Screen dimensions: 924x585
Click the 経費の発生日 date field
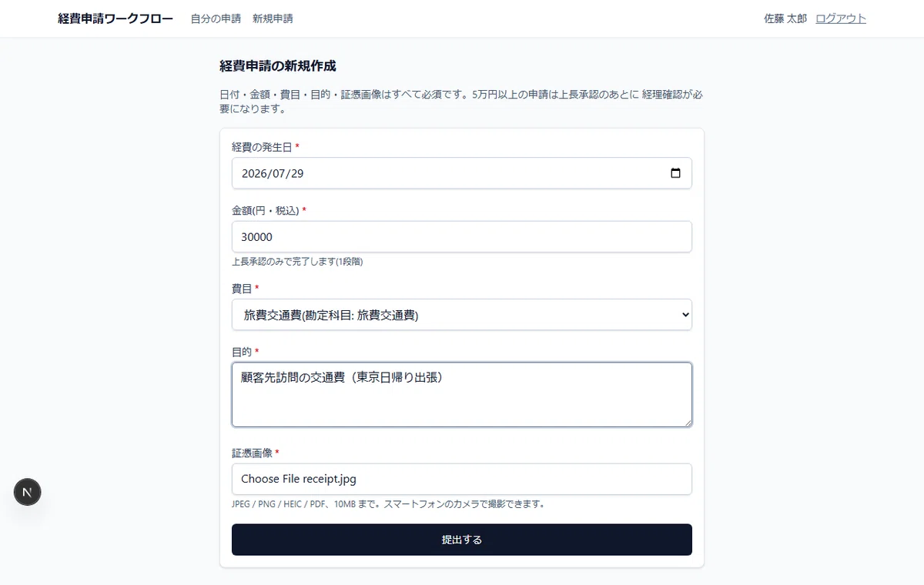pyautogui.click(x=462, y=173)
